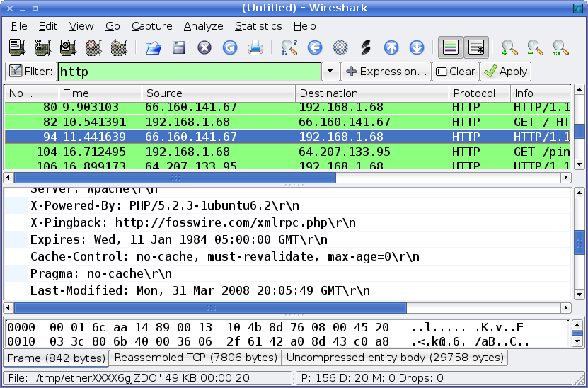
Task: Go back in packet history
Action: 315,47
